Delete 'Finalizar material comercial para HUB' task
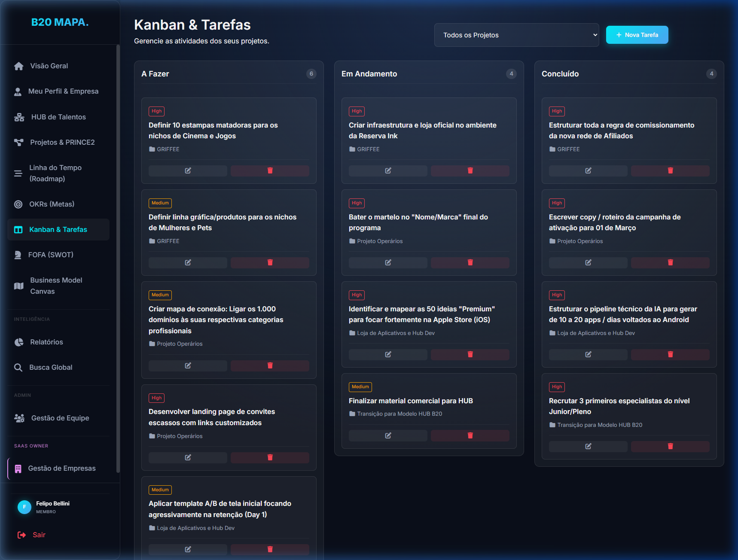Viewport: 738px width, 560px height. [470, 435]
